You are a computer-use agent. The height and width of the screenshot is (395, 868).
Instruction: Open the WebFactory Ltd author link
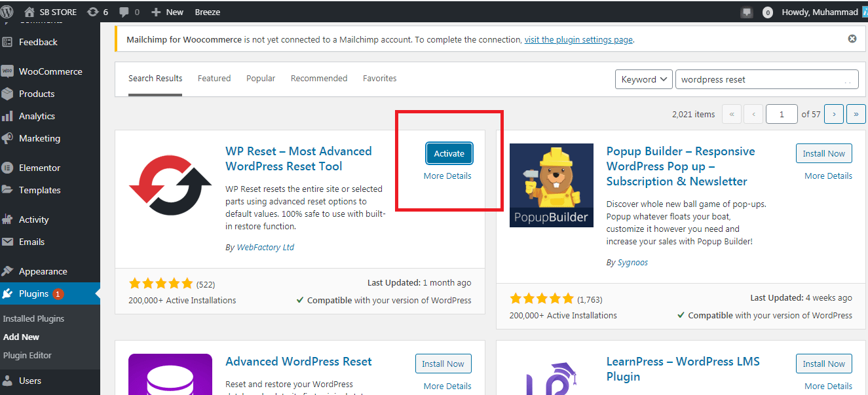265,247
